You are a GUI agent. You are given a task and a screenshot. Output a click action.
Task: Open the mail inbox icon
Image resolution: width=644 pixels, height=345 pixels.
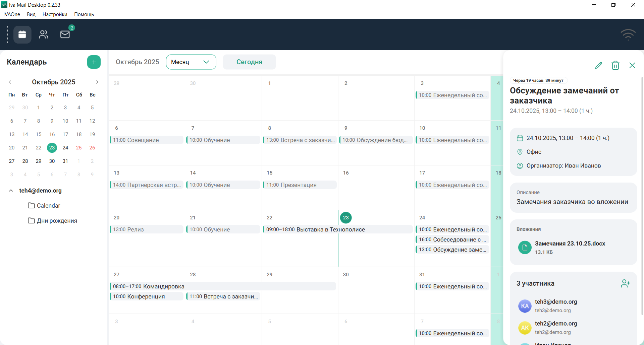click(x=65, y=34)
